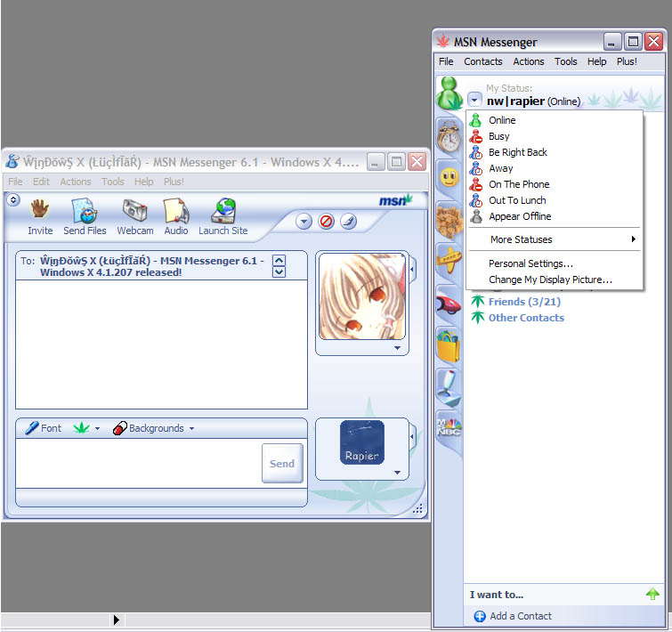Click in the message typing box
672x632 pixels.
[x=139, y=463]
